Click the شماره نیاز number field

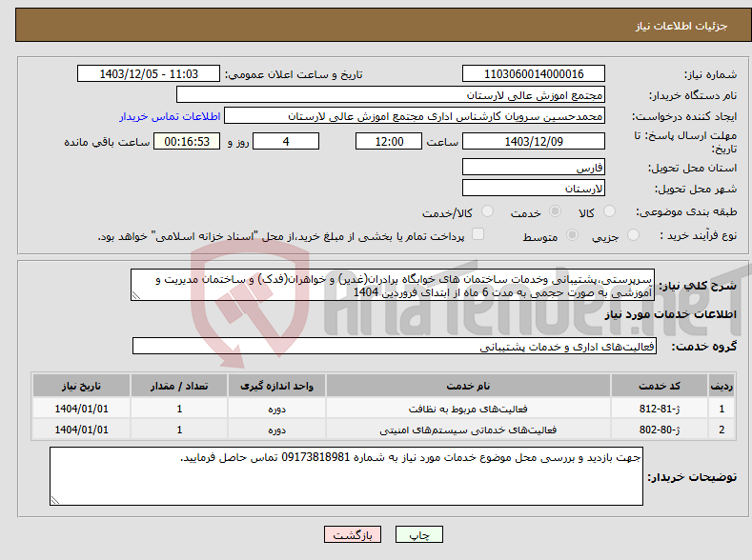(x=534, y=73)
